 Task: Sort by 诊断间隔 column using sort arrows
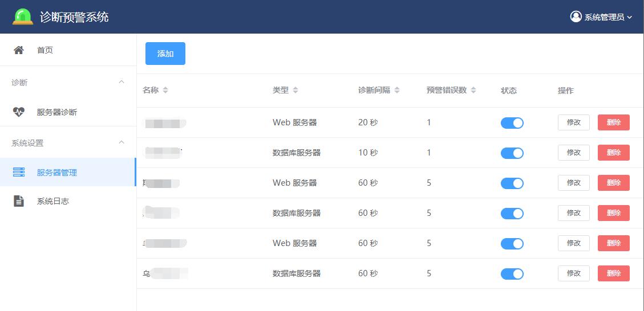click(397, 91)
